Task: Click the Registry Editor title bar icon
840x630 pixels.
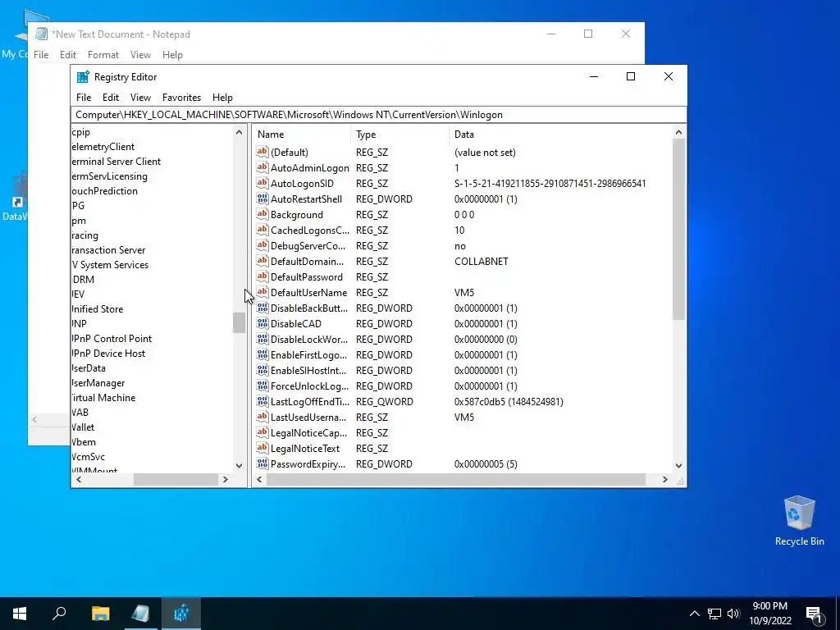Action: click(x=83, y=76)
